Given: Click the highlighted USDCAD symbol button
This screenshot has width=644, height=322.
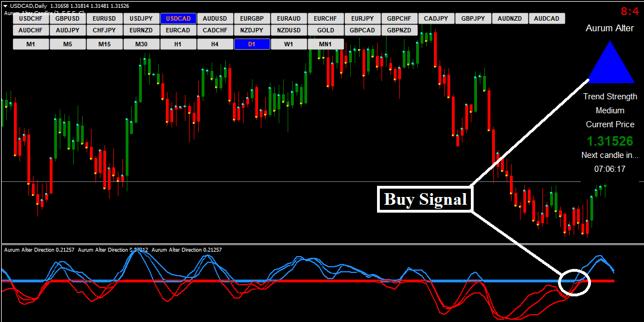Looking at the screenshot, I should 178,18.
